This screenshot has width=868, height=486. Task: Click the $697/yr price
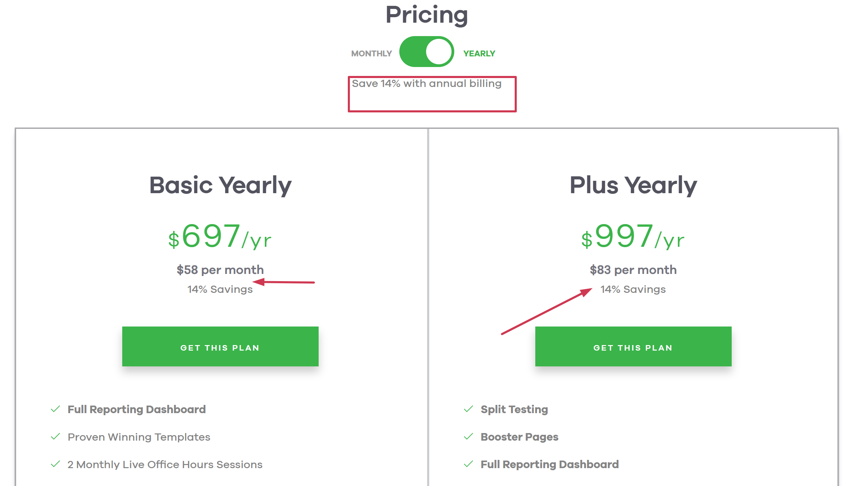coord(220,236)
